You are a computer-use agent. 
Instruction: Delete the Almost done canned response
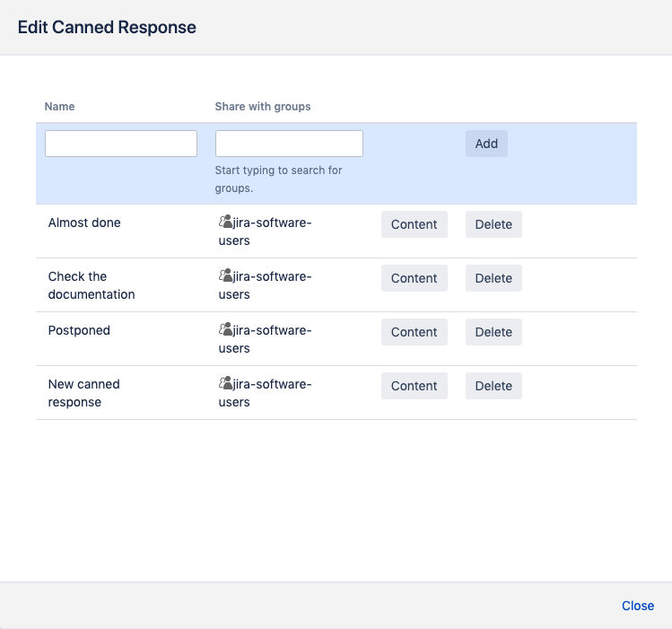[x=493, y=224]
